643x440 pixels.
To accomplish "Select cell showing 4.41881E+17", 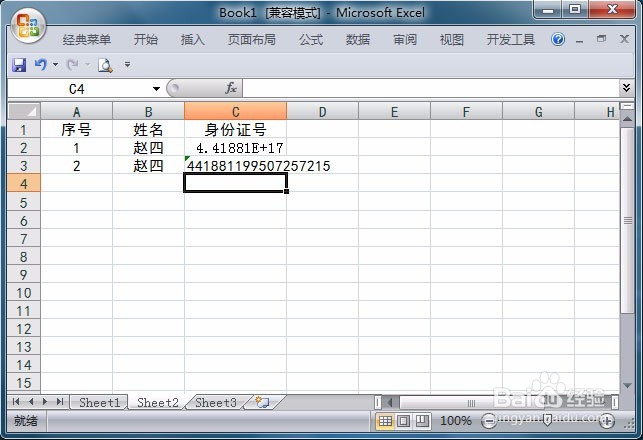I will [235, 148].
